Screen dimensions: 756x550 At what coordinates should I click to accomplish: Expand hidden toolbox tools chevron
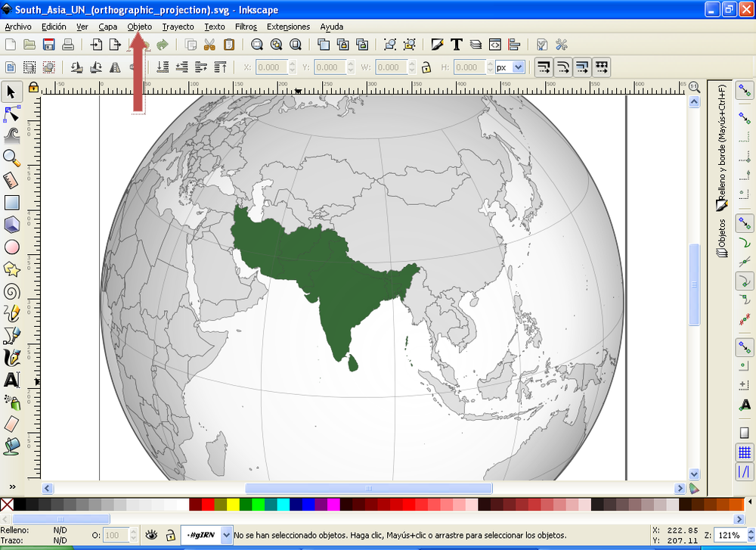pos(12,486)
